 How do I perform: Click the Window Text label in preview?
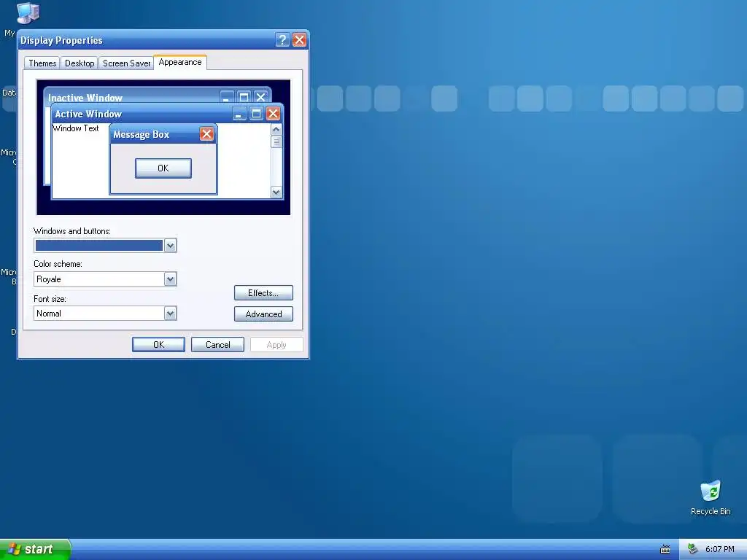click(76, 128)
